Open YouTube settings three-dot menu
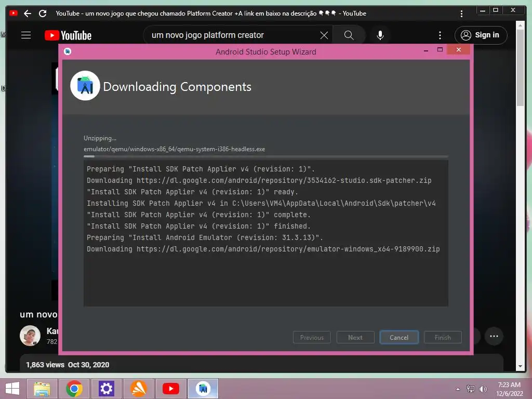 (x=440, y=35)
